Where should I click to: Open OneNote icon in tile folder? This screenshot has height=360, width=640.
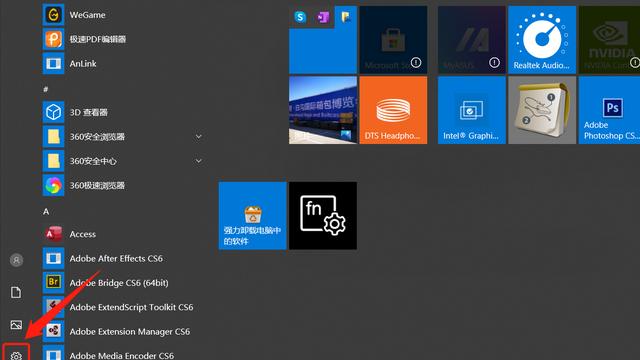point(323,17)
